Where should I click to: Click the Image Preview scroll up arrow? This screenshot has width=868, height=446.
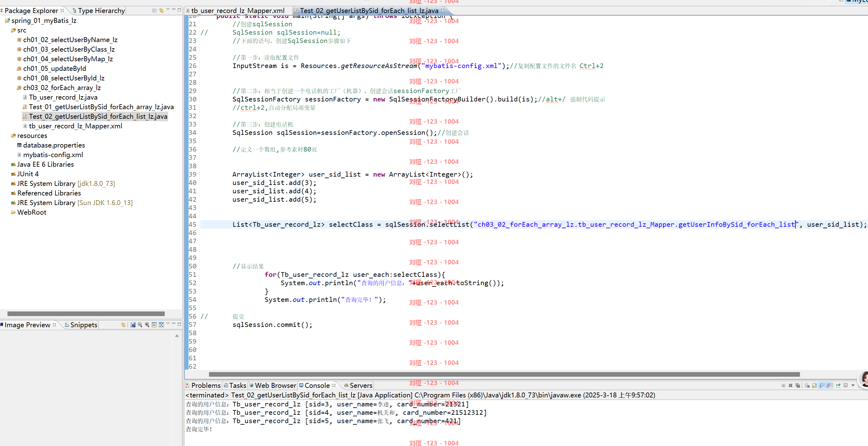click(x=177, y=336)
